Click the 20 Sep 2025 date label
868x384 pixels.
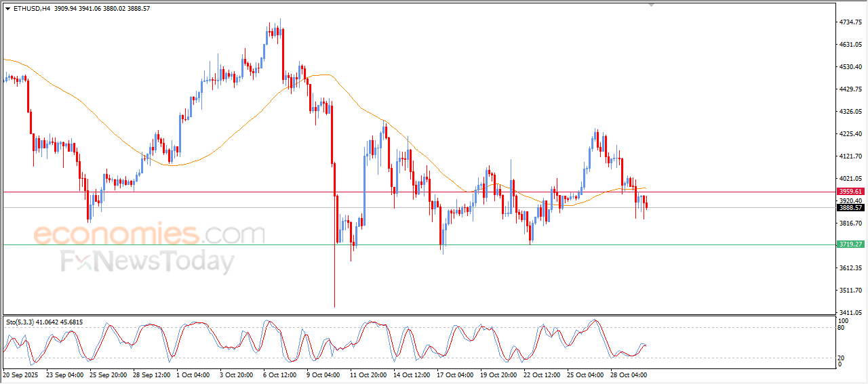pos(21,374)
